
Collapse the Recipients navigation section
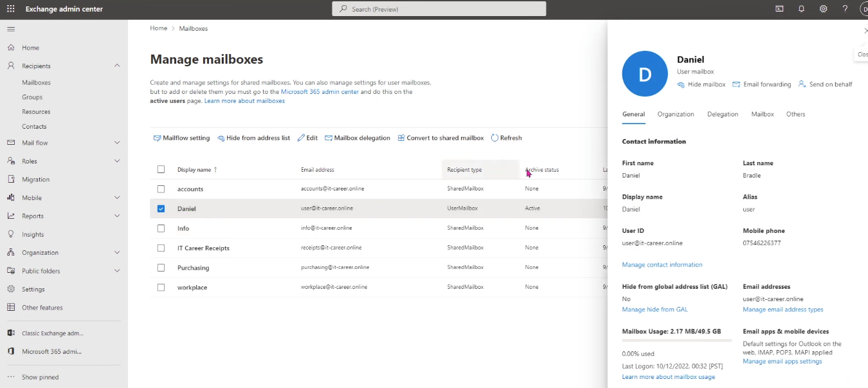pos(117,66)
